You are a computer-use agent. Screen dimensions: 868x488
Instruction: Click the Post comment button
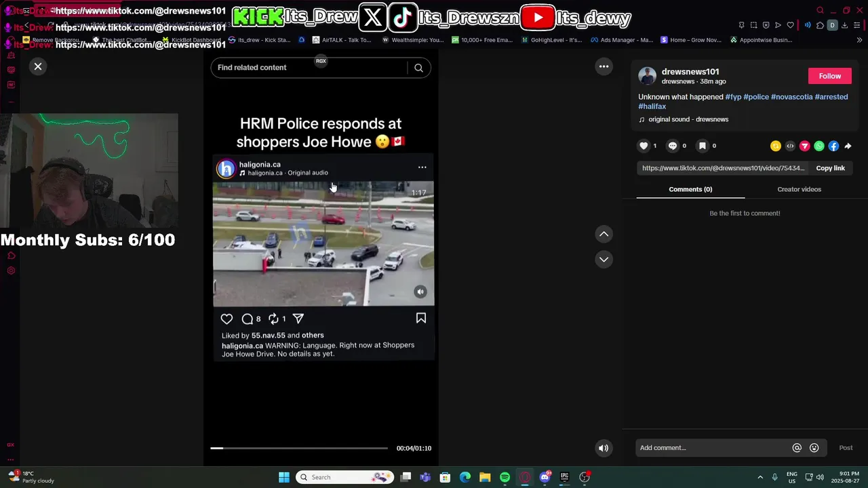pyautogui.click(x=846, y=448)
